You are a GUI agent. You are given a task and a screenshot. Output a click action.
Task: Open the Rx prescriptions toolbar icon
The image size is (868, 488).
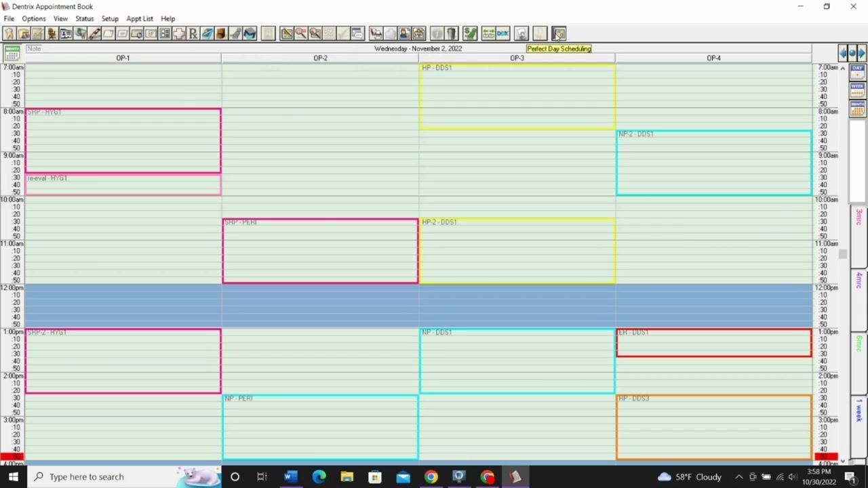(x=193, y=33)
